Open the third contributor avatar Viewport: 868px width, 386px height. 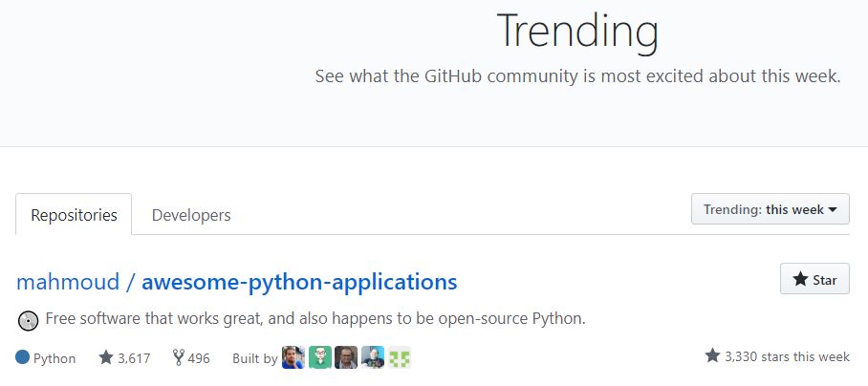point(346,357)
